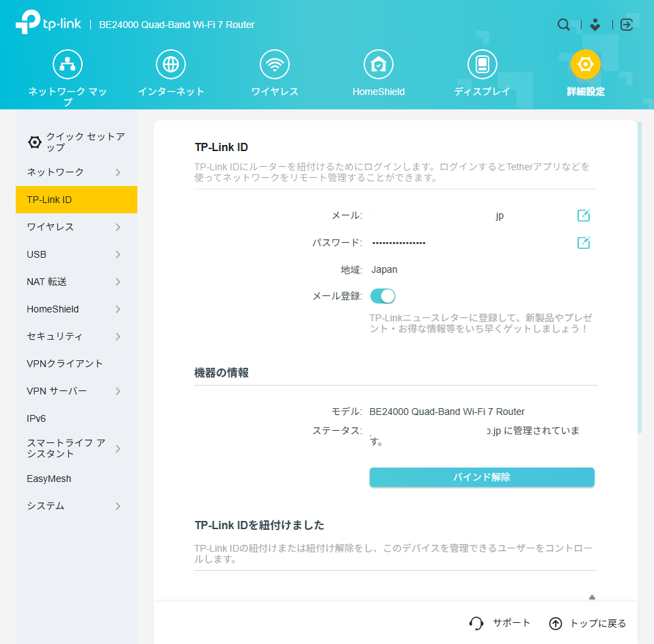Open the ディスプレイ icon

(482, 64)
